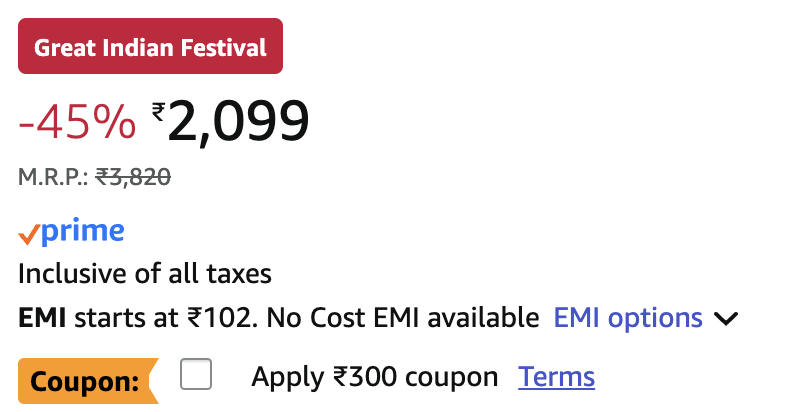Click the orange Coupon tag badge

[x=84, y=381]
